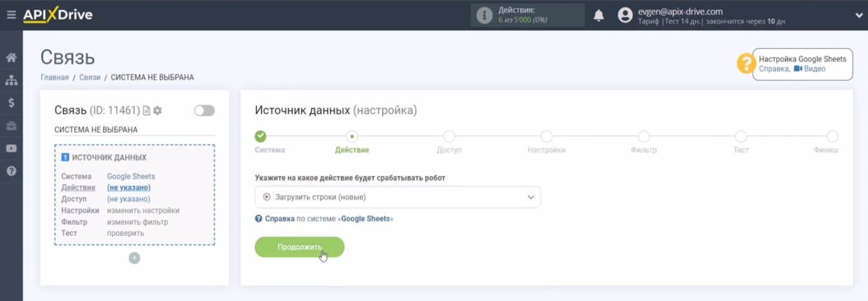Click Доступ (не указано) value
The height and width of the screenshot is (301, 868).
(x=129, y=199)
